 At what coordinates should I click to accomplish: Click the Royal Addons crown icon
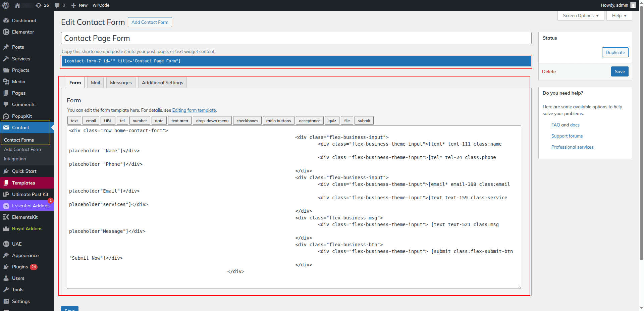[x=6, y=228]
